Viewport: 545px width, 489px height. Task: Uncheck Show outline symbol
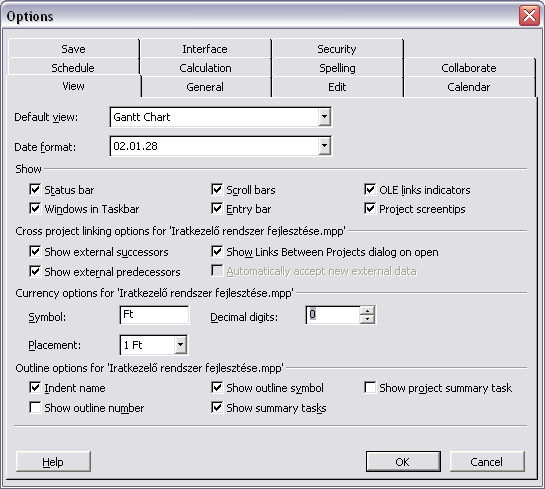pyautogui.click(x=217, y=388)
